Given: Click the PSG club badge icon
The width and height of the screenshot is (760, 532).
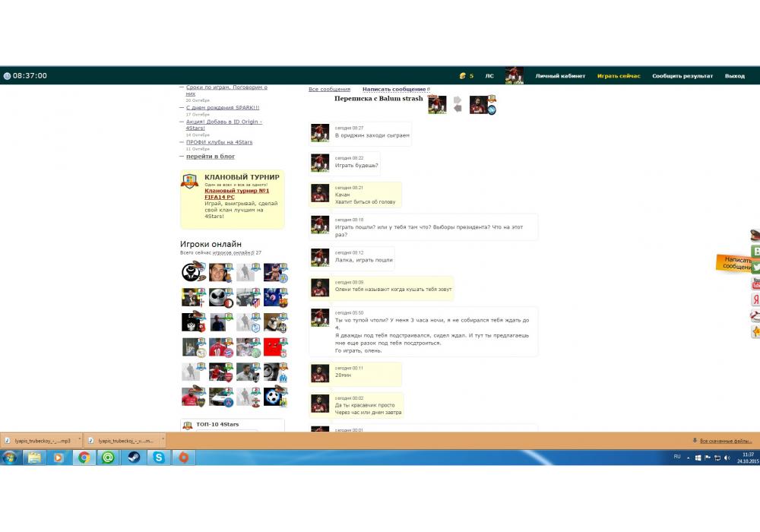Looking at the screenshot, I should pos(229,402).
